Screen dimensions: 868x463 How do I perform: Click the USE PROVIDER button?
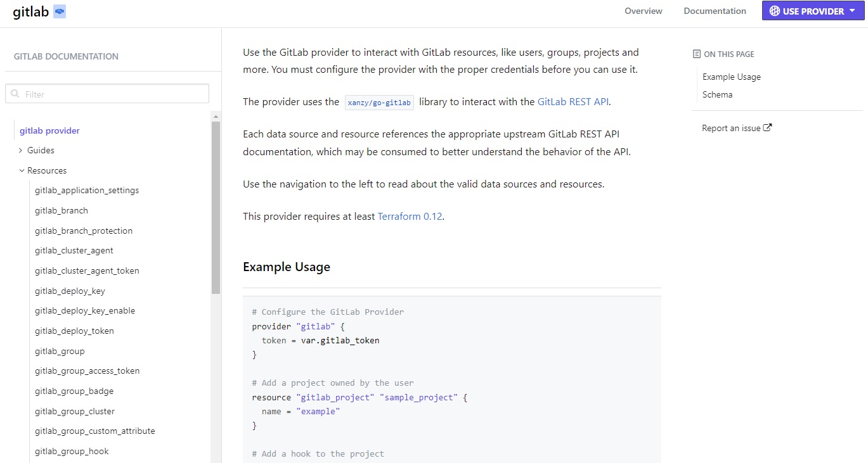813,11
